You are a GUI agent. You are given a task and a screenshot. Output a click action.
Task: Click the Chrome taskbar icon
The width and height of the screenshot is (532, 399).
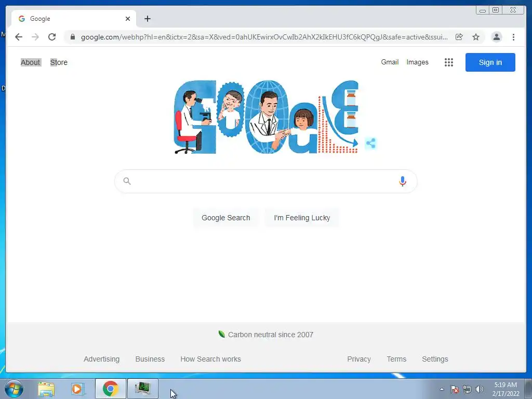pyautogui.click(x=111, y=389)
